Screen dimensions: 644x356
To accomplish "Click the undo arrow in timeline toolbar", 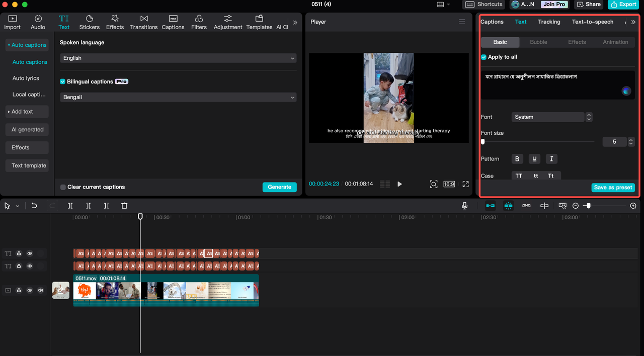I will coord(34,206).
